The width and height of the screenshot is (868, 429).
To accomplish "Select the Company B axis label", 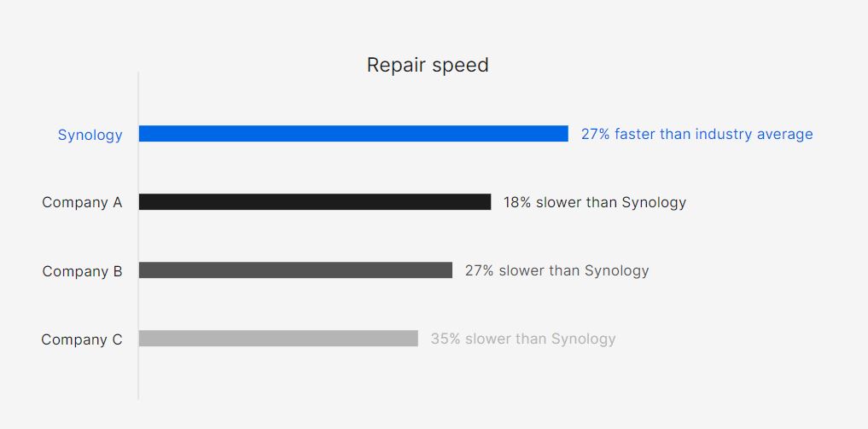I will point(82,271).
